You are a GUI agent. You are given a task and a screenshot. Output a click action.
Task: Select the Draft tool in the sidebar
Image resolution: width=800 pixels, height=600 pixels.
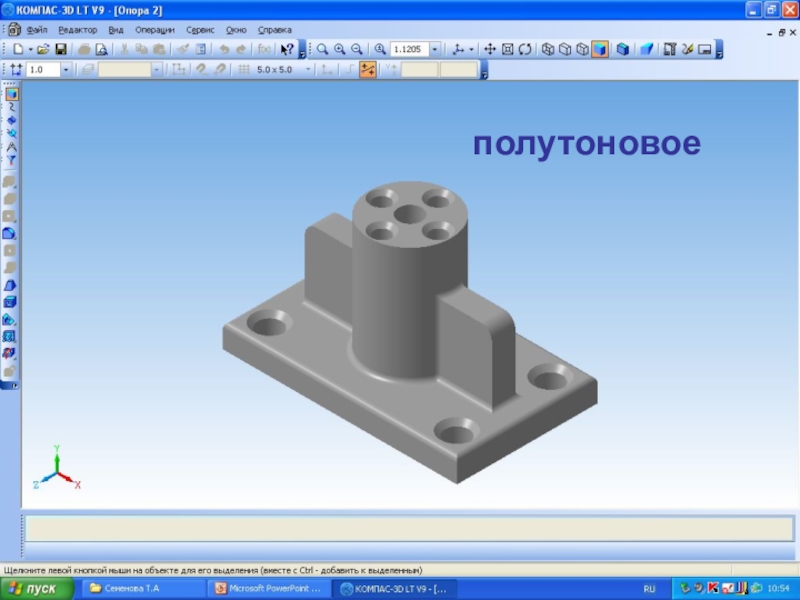pos(9,285)
